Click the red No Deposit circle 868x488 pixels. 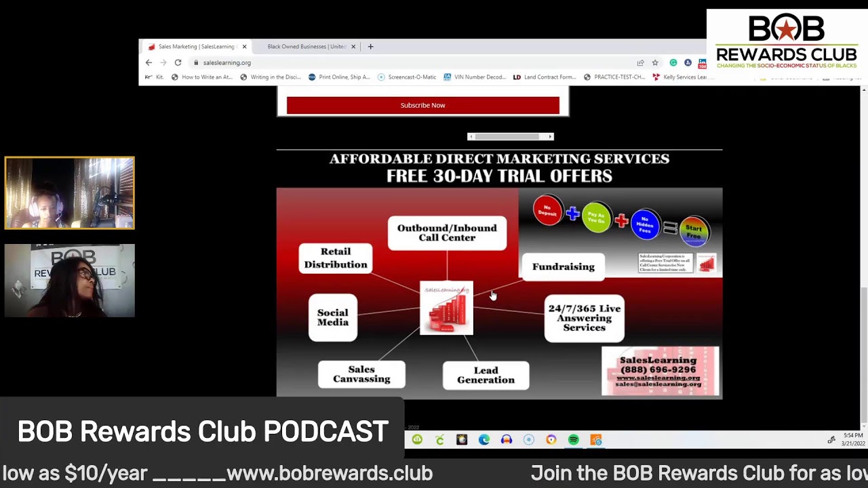pos(548,211)
